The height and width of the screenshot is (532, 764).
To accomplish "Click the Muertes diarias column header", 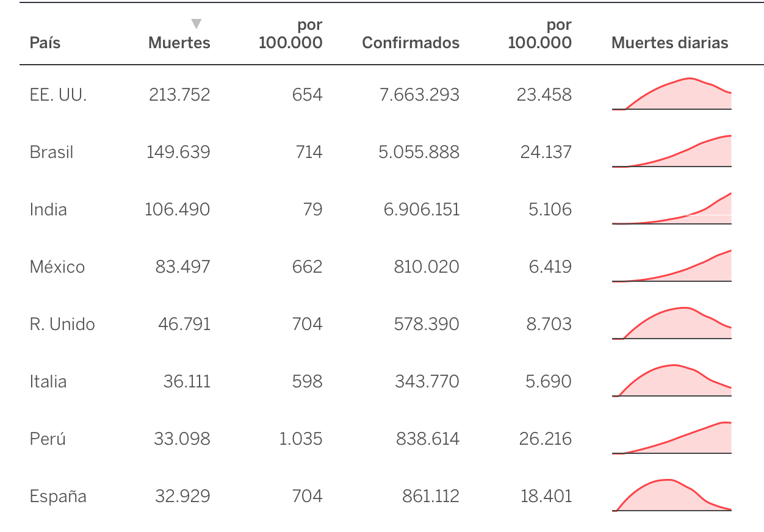I will (x=670, y=43).
